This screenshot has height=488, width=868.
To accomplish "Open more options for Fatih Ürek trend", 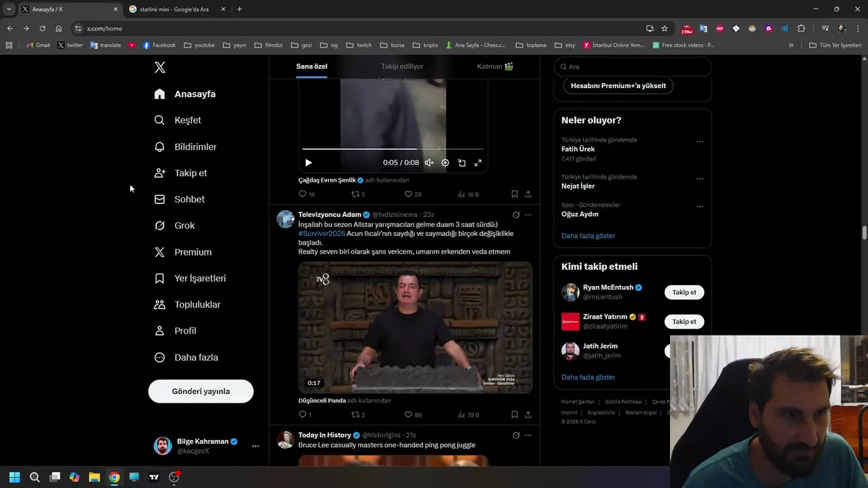I will [700, 142].
